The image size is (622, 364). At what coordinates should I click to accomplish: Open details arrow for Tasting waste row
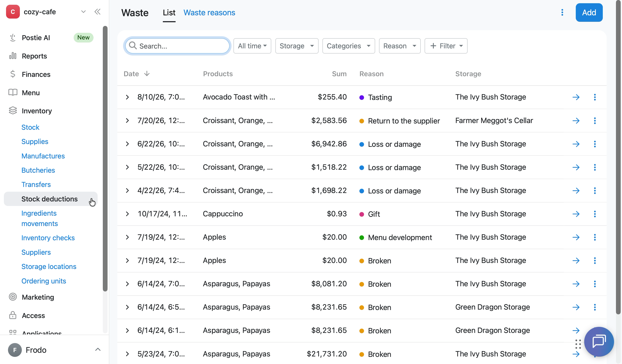click(x=576, y=97)
